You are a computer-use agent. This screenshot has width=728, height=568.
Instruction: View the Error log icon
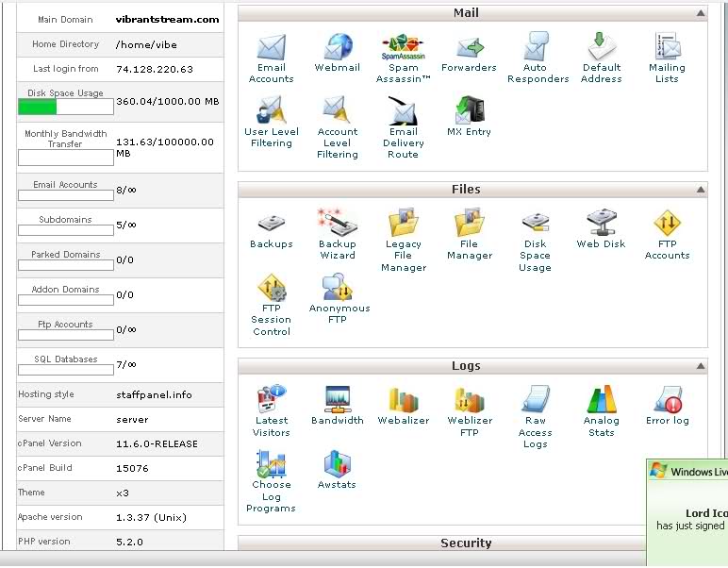coord(667,400)
